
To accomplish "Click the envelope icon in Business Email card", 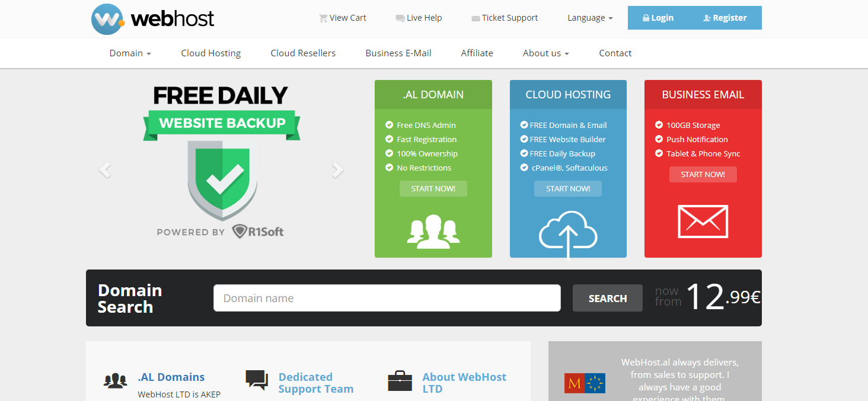I will click(x=703, y=222).
